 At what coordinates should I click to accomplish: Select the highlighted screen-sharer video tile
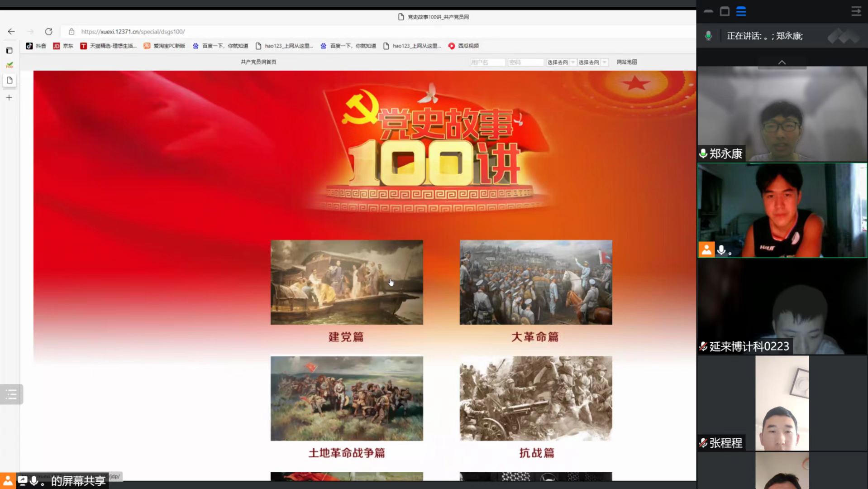tap(782, 211)
